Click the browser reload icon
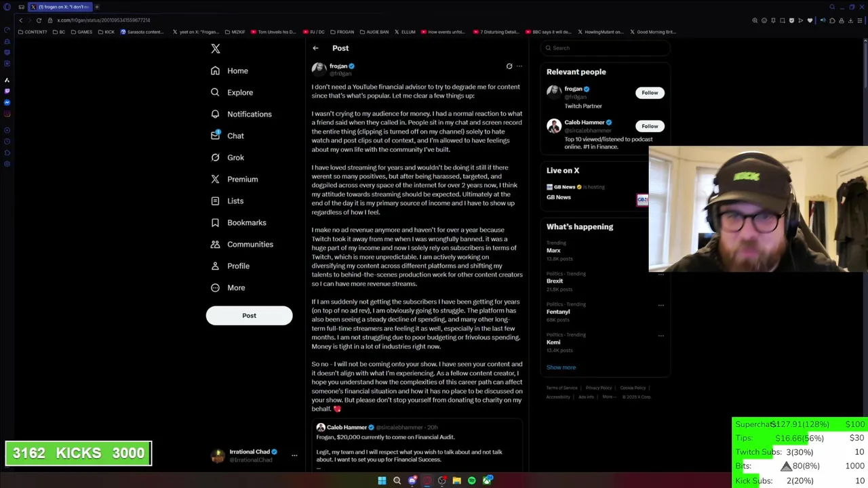 [x=39, y=20]
